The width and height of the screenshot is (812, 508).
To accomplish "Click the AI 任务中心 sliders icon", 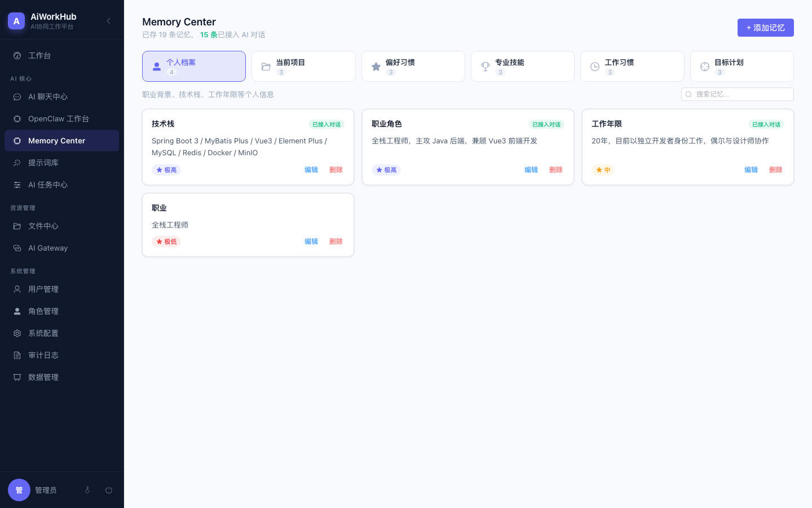I will [17, 185].
